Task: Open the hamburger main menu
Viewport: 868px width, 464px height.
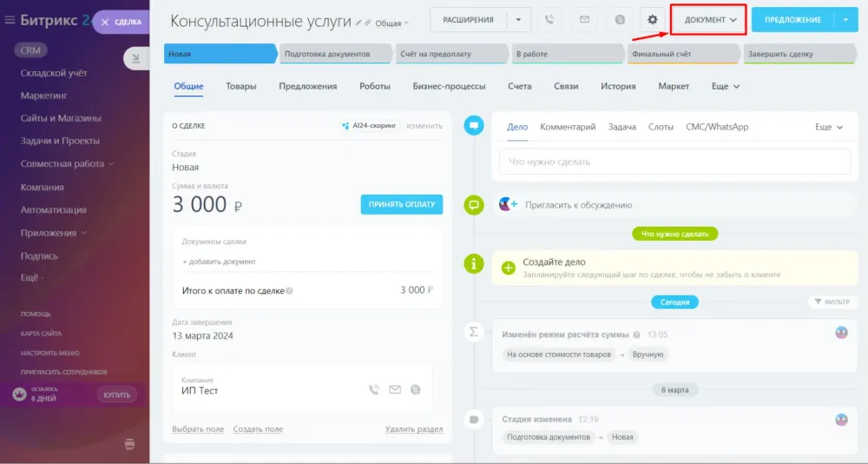Action: (10, 21)
